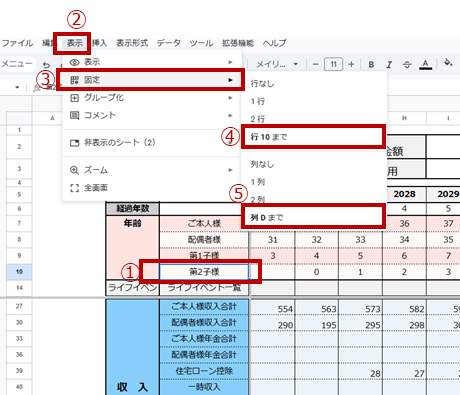The width and height of the screenshot is (460, 395).
Task: Choose 行 10 まで freeze option
Action: point(313,137)
